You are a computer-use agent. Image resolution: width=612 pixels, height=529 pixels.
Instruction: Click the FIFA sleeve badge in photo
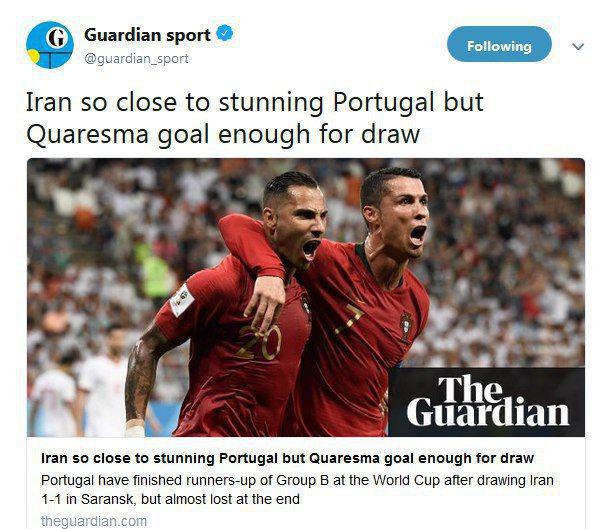(x=182, y=299)
